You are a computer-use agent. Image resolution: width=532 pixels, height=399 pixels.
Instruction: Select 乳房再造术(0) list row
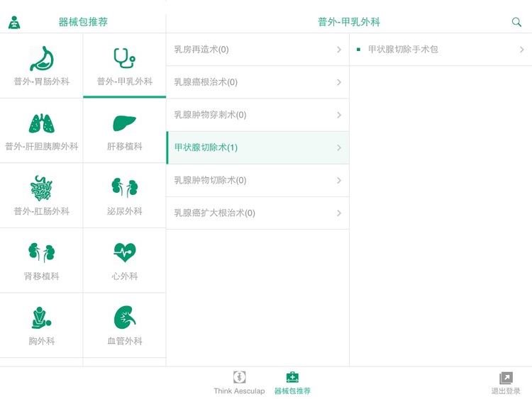tap(258, 50)
